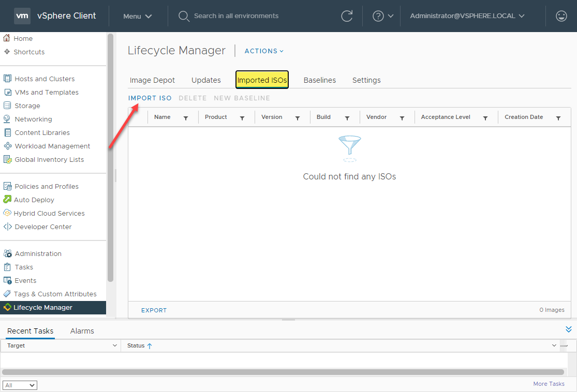Image resolution: width=577 pixels, height=392 pixels.
Task: Click the Home icon in the sidebar
Action: 7,38
